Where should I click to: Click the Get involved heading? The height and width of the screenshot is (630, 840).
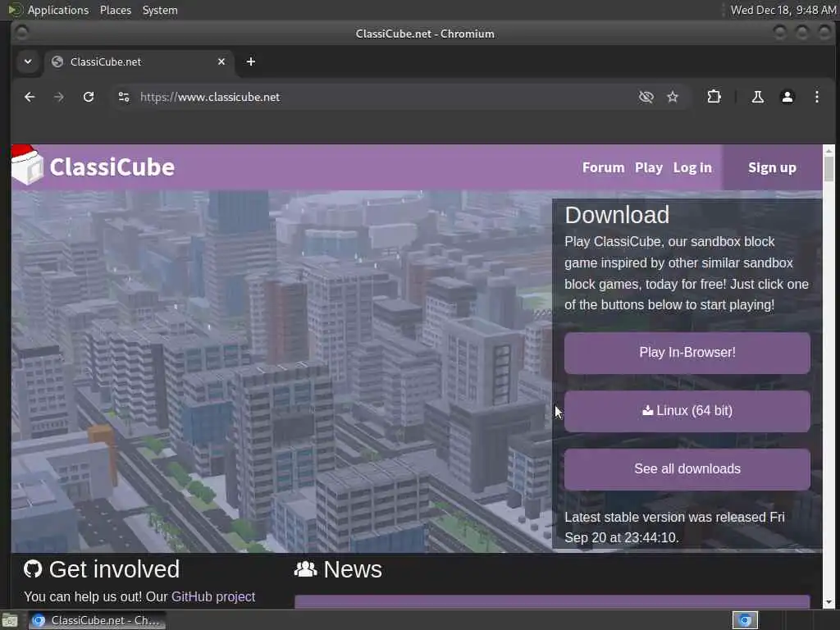tap(114, 569)
